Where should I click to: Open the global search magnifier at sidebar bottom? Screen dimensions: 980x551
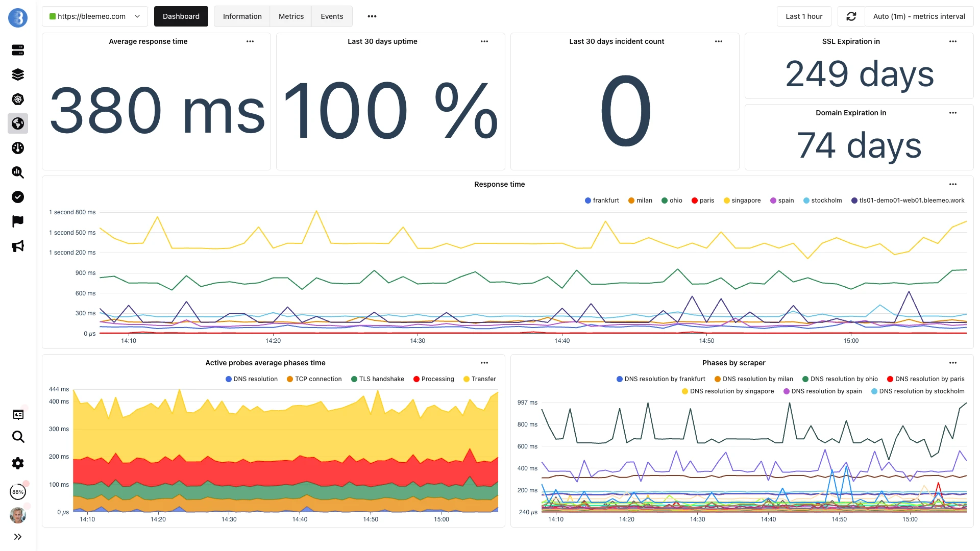[18, 437]
